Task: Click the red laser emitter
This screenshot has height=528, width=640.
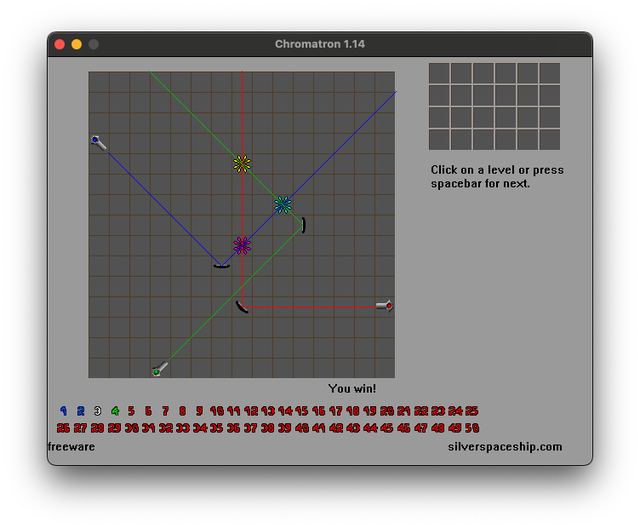Action: coord(384,306)
